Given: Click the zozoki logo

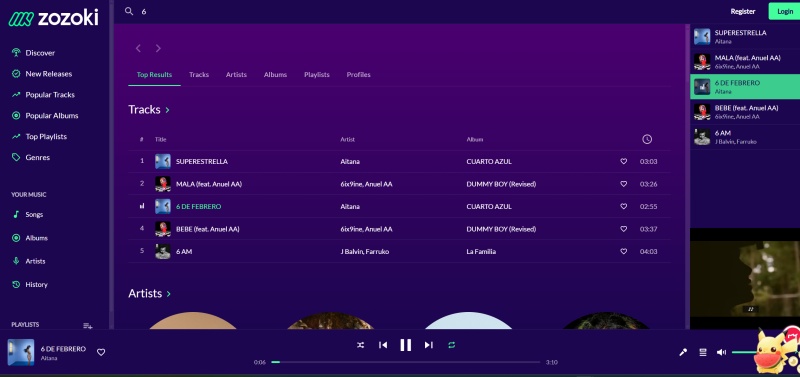Looking at the screenshot, I should tap(53, 18).
